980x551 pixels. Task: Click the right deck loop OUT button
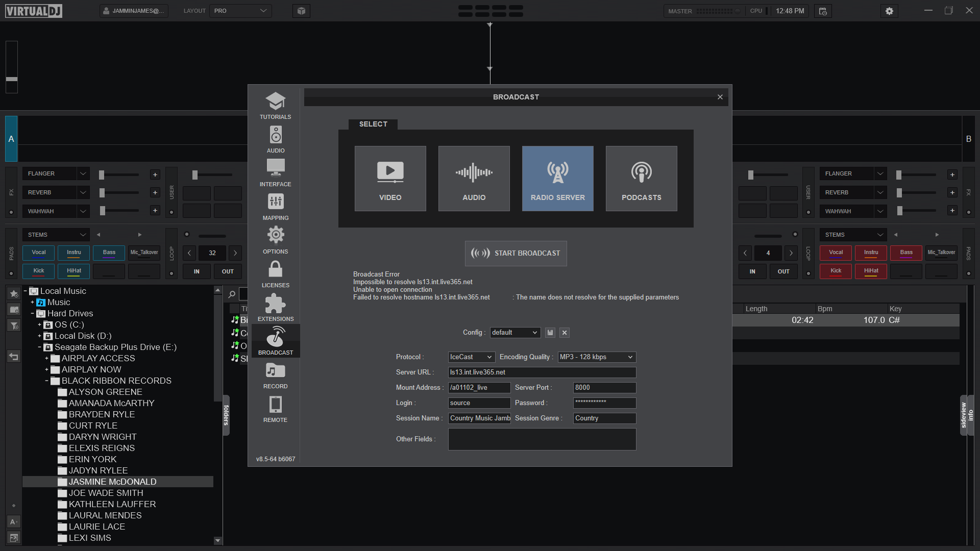point(783,271)
